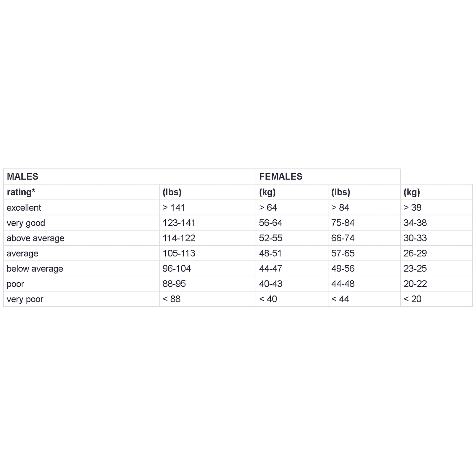Screen dimensions: 476x476
Task: Select the 48-51 cell
Action: pyautogui.click(x=271, y=253)
